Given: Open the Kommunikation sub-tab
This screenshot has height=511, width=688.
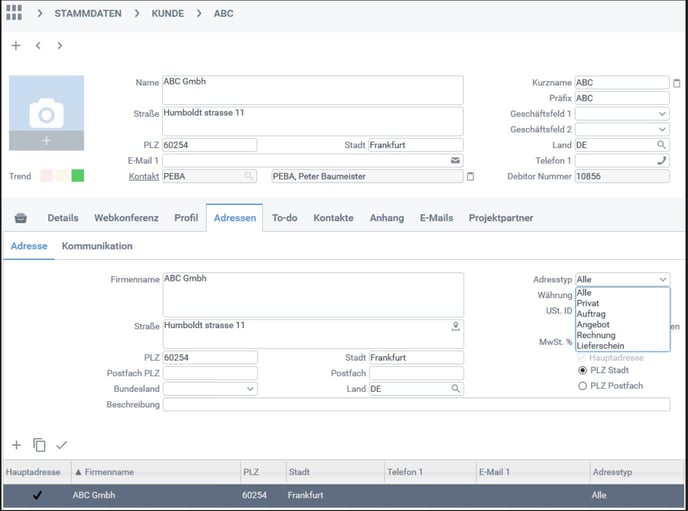Looking at the screenshot, I should point(97,246).
